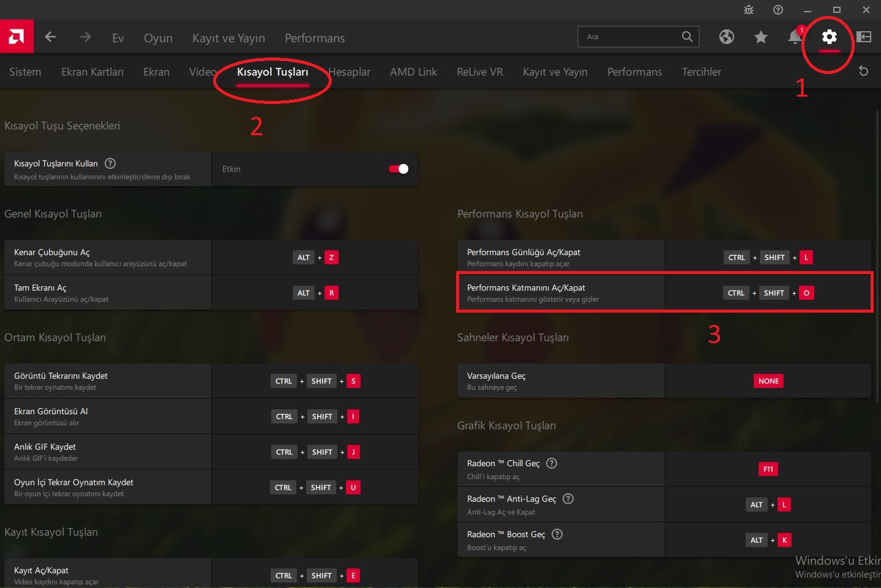Edit the hotkey for Ekran Görüntüsü Al
Screen dimensions: 881x588
(315, 417)
